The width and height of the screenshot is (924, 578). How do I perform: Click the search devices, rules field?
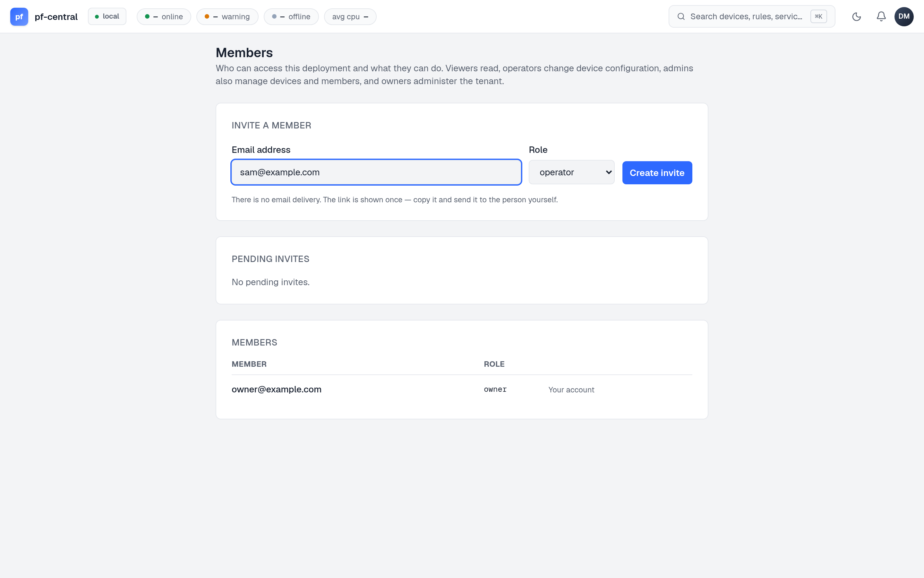point(751,16)
